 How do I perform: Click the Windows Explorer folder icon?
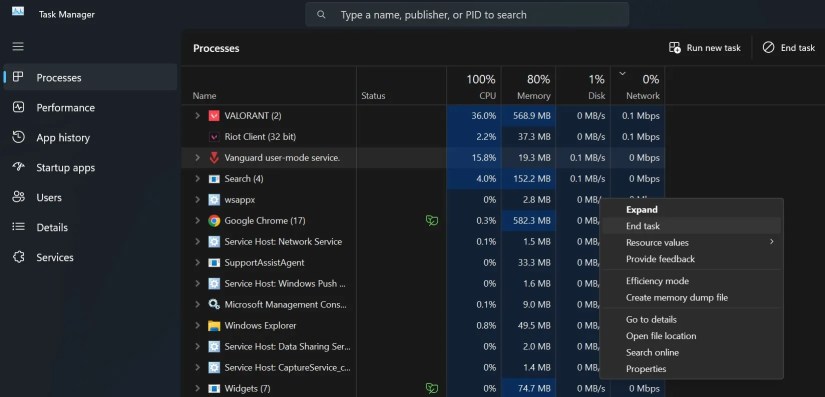214,325
